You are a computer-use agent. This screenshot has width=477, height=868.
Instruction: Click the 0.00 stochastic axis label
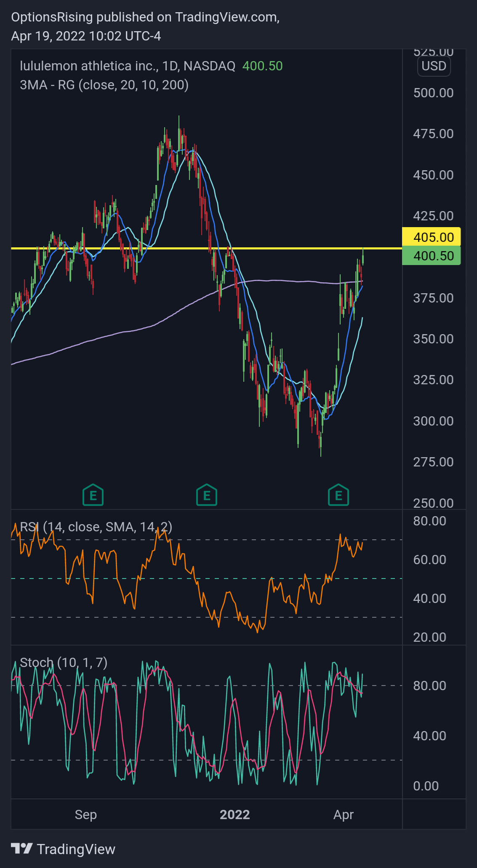tap(426, 786)
